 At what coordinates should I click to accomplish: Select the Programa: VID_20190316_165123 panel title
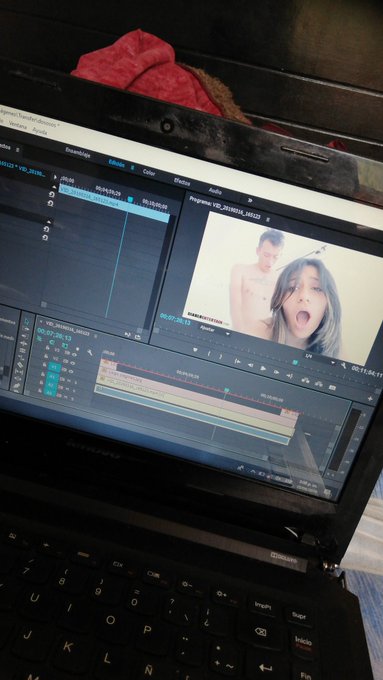[x=225, y=209]
